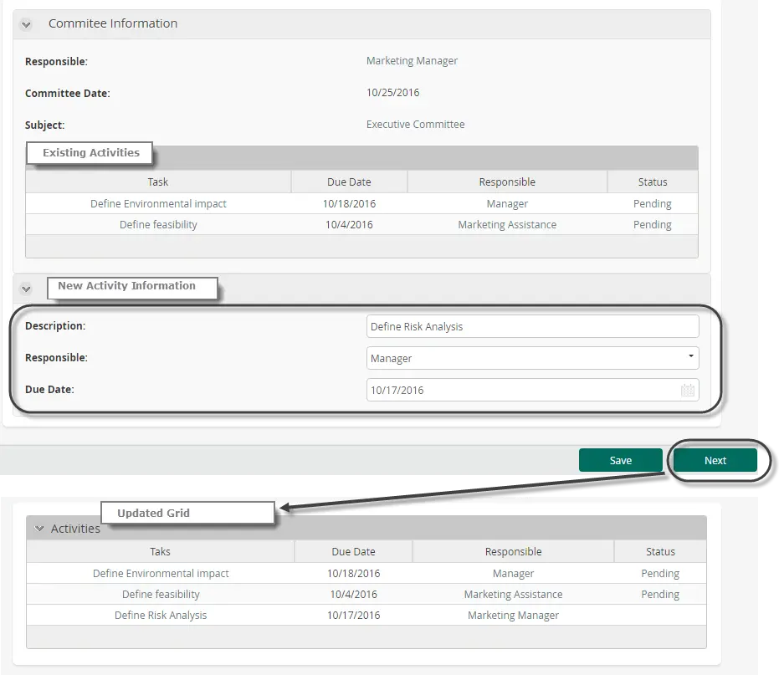This screenshot has width=784, height=675.
Task: Click Pending status of Define feasibility in Activities grid
Action: coord(660,594)
